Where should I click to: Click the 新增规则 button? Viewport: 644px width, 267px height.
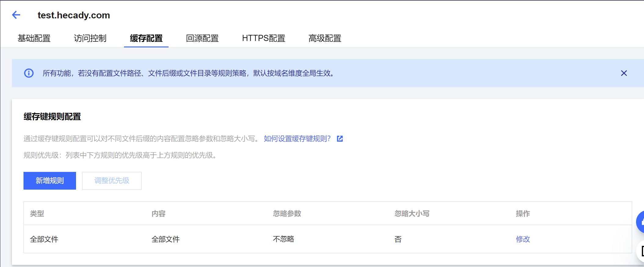(50, 181)
